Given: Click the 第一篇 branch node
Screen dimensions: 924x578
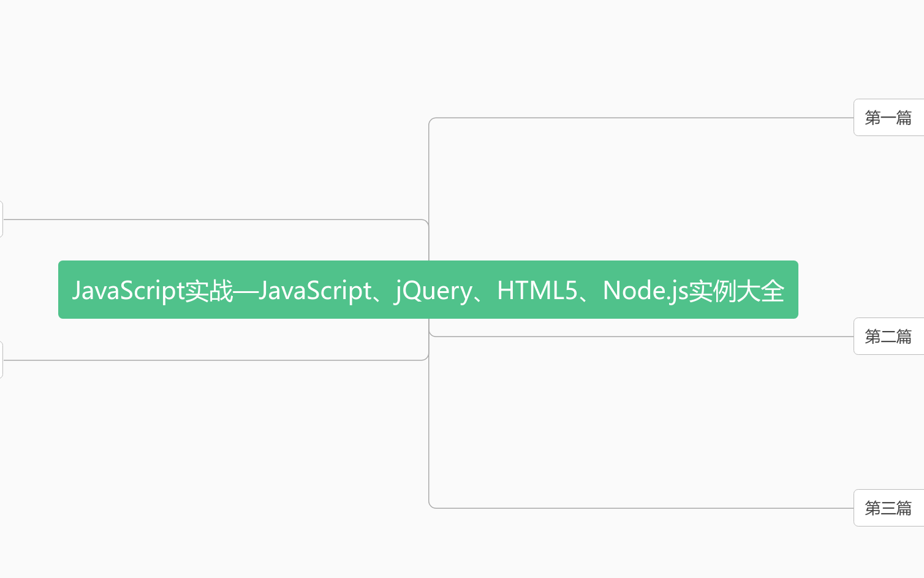Looking at the screenshot, I should coord(888,117).
